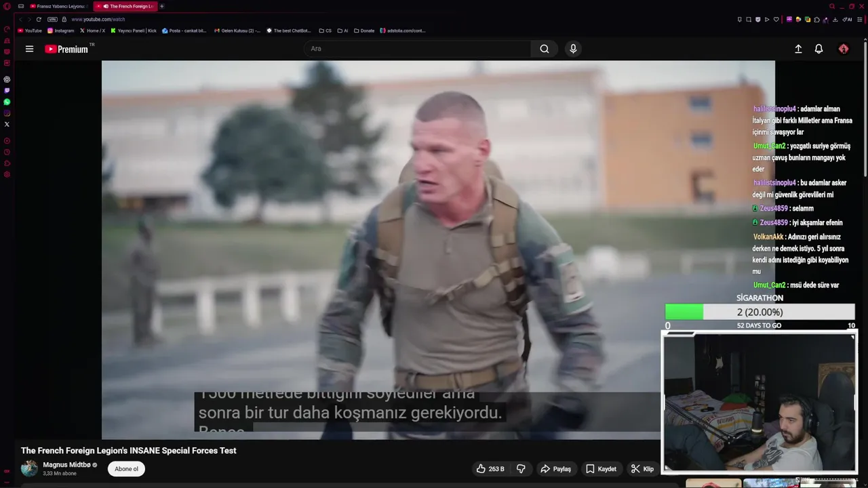The width and height of the screenshot is (868, 488).
Task: Click the 3,33 Mn abone text
Action: pyautogui.click(x=60, y=473)
